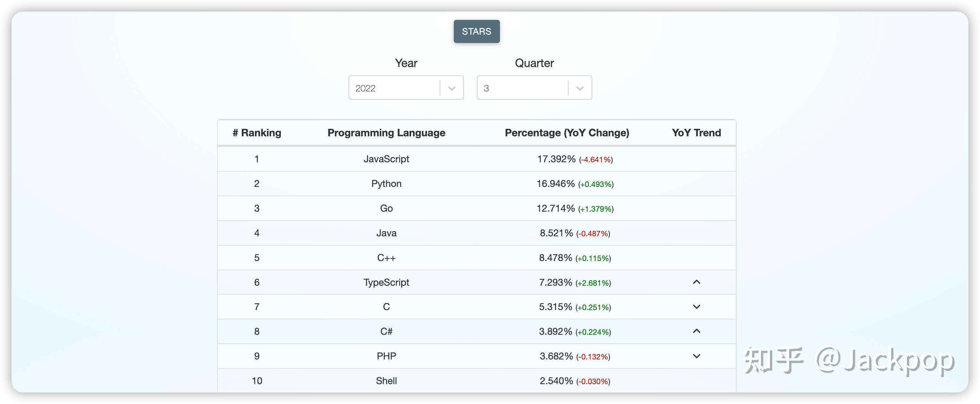Select the JavaScript row in the table

point(386,159)
